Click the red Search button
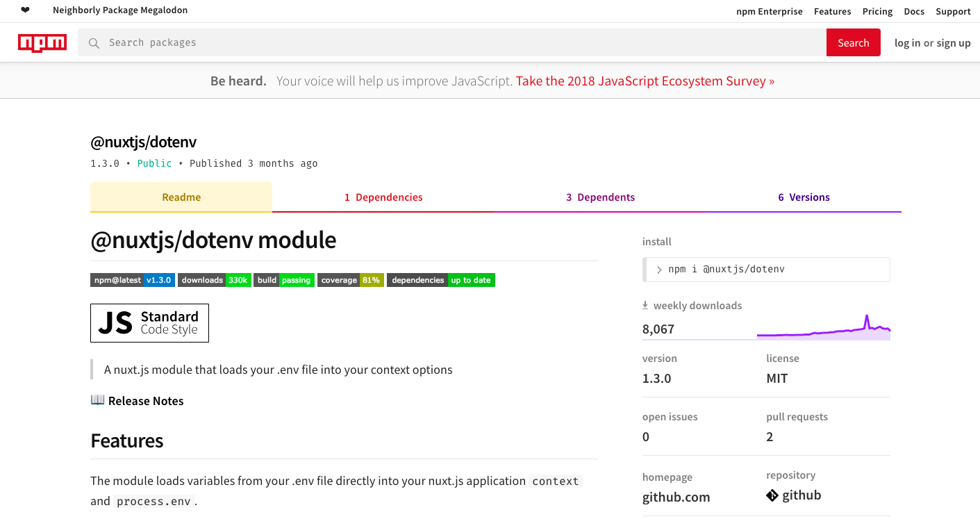This screenshot has width=980, height=519. (853, 42)
